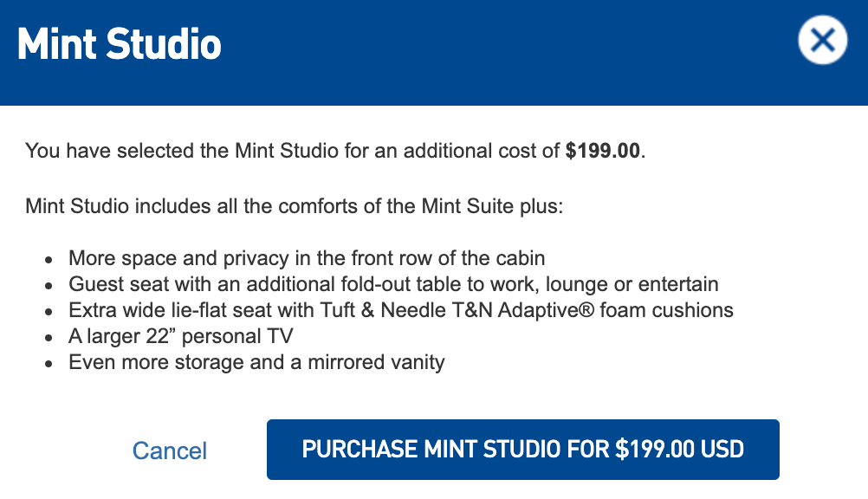
Task: Click the bold $199.00 price
Action: (602, 151)
